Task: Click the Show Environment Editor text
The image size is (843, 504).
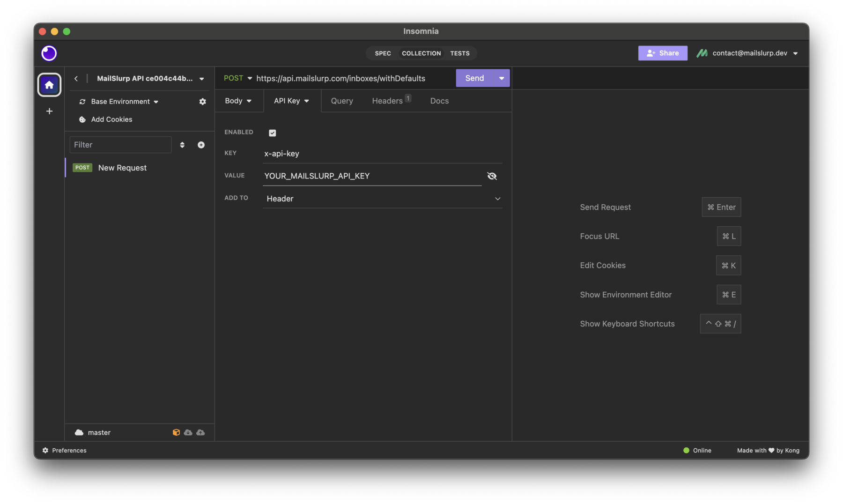Action: [x=626, y=295]
